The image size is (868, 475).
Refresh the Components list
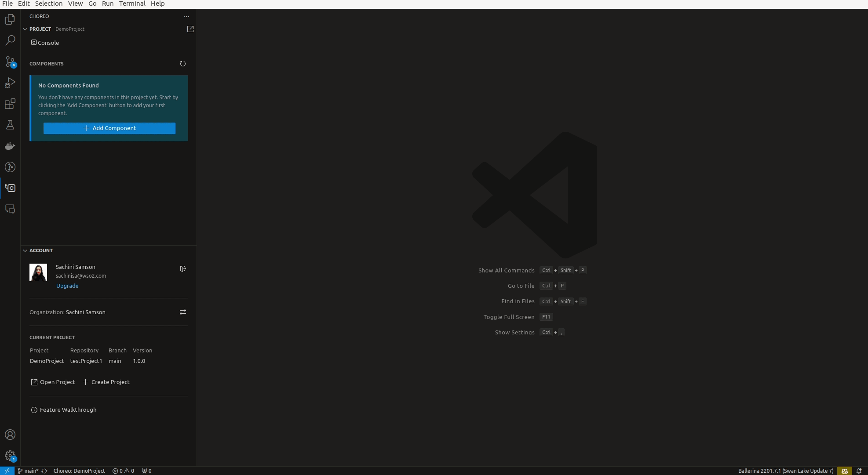point(183,64)
